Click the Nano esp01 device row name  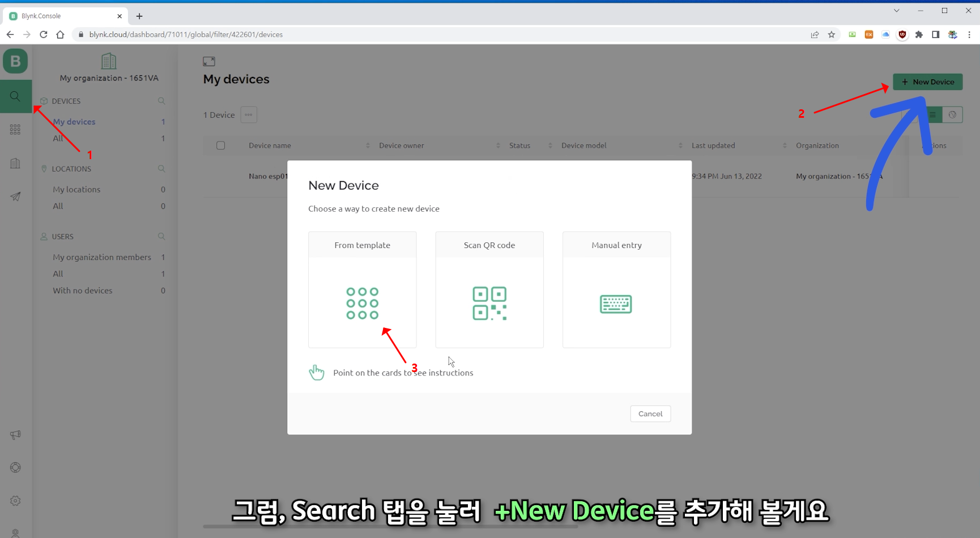[x=268, y=176]
